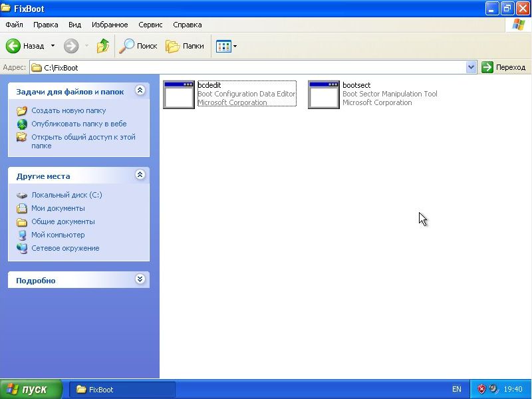Click the Boot Configuration Data Editor description
The width and height of the screenshot is (532, 399).
pos(246,94)
